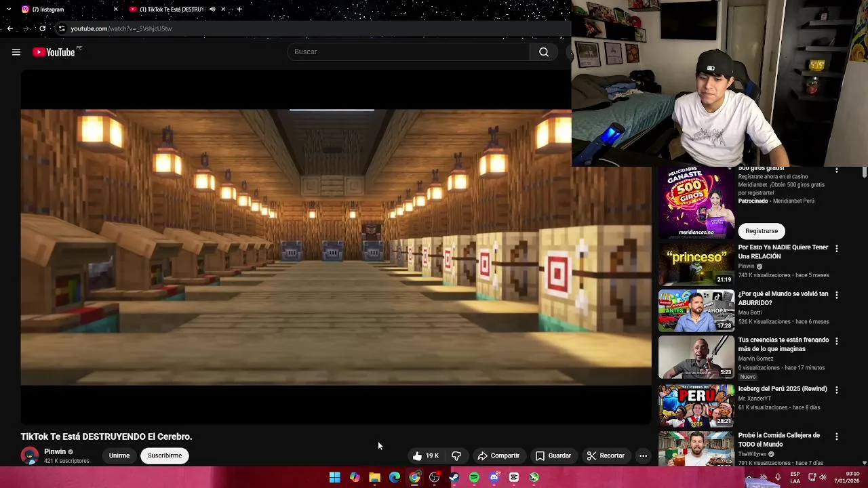Screen dimensions: 868x488
Task: Open "Probé la Comida Callejera" video title
Action: [779, 440]
